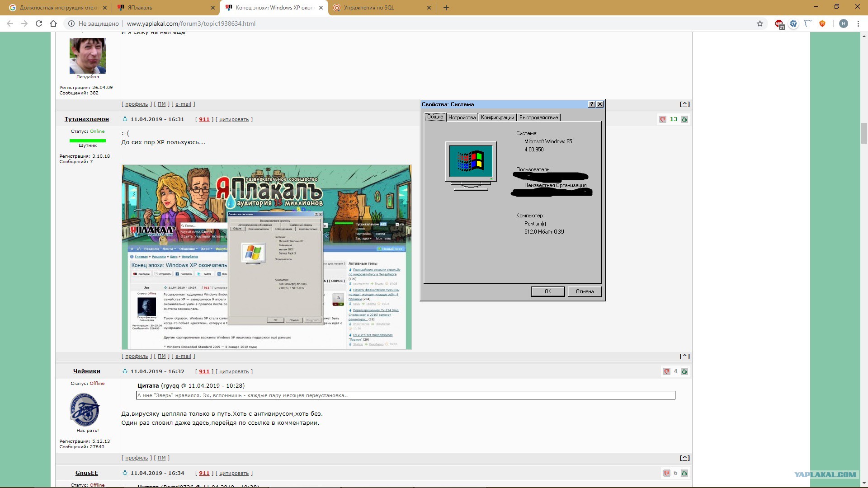The width and height of the screenshot is (868, 488).
Task: Open the Устройства tab
Action: 462,117
